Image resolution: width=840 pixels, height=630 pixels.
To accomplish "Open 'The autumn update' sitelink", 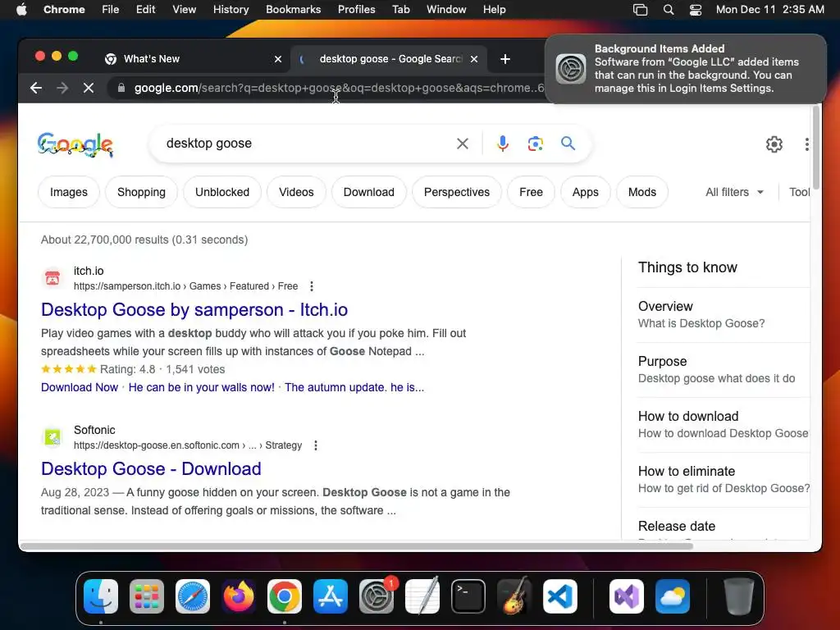I will coord(354,388).
